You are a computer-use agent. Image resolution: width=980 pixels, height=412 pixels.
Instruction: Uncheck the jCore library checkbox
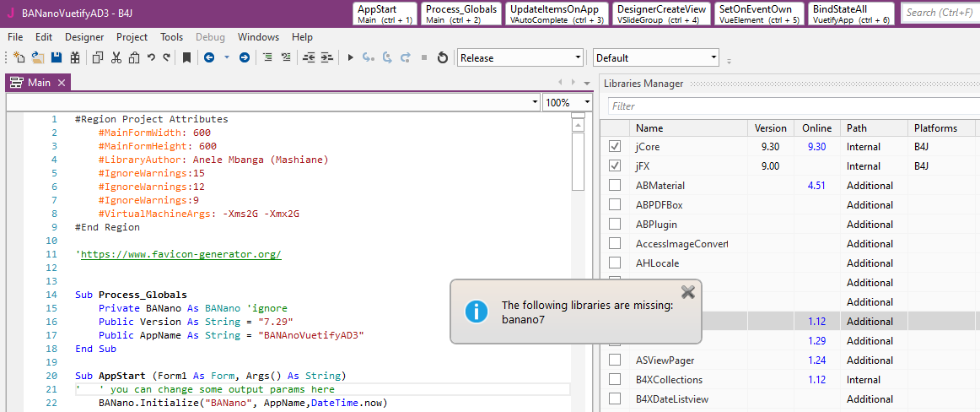coord(614,147)
